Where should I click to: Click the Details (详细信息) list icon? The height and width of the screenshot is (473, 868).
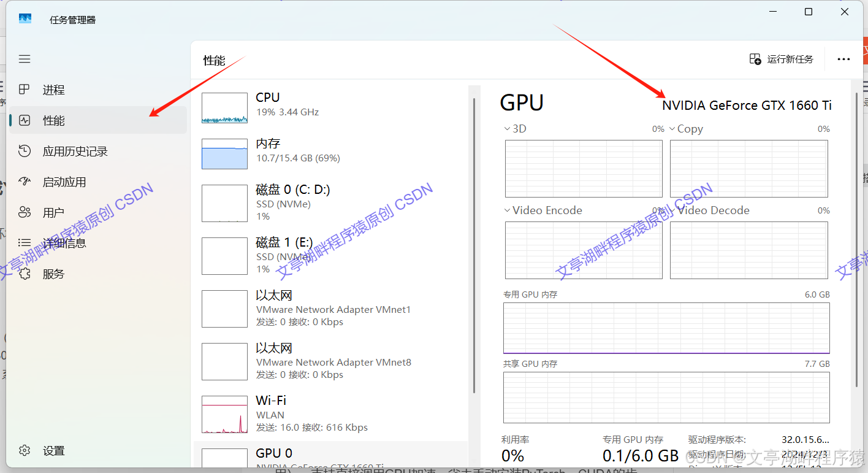[25, 243]
